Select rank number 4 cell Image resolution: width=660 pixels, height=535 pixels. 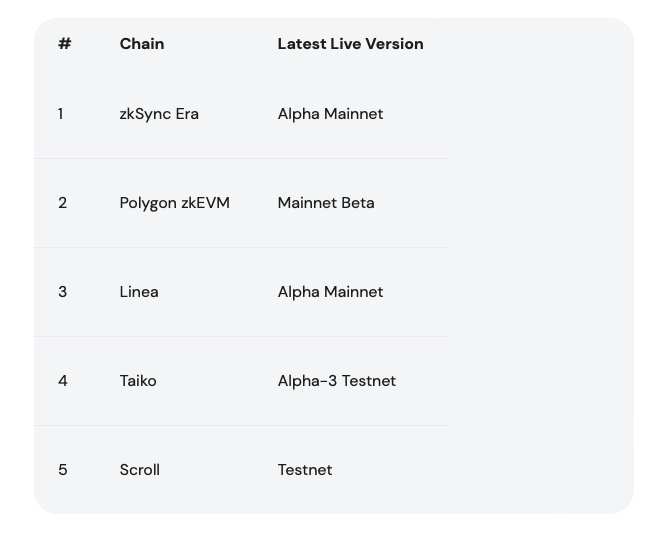(63, 381)
